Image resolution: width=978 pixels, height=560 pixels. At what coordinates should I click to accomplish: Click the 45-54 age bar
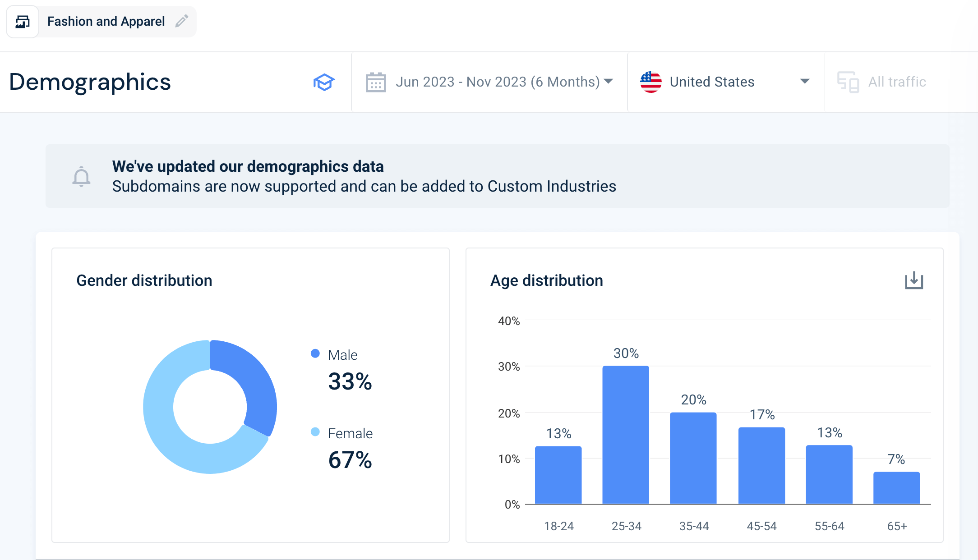[x=761, y=465]
